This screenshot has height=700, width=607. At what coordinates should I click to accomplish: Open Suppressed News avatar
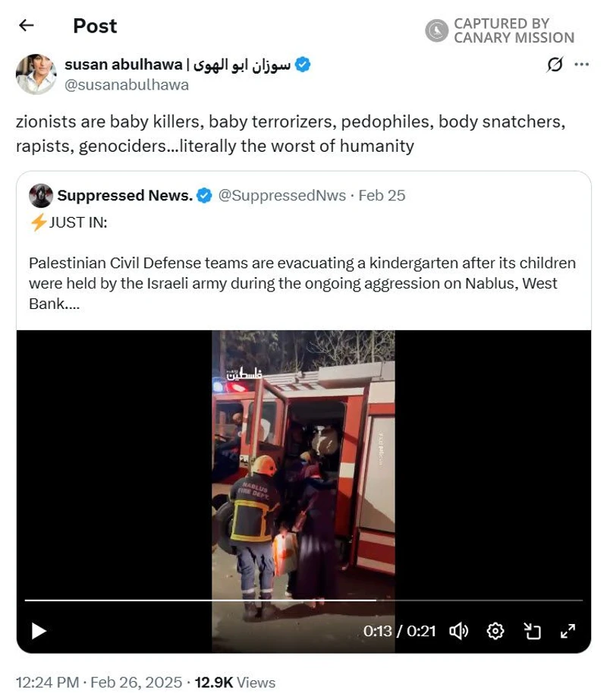pyautogui.click(x=40, y=196)
